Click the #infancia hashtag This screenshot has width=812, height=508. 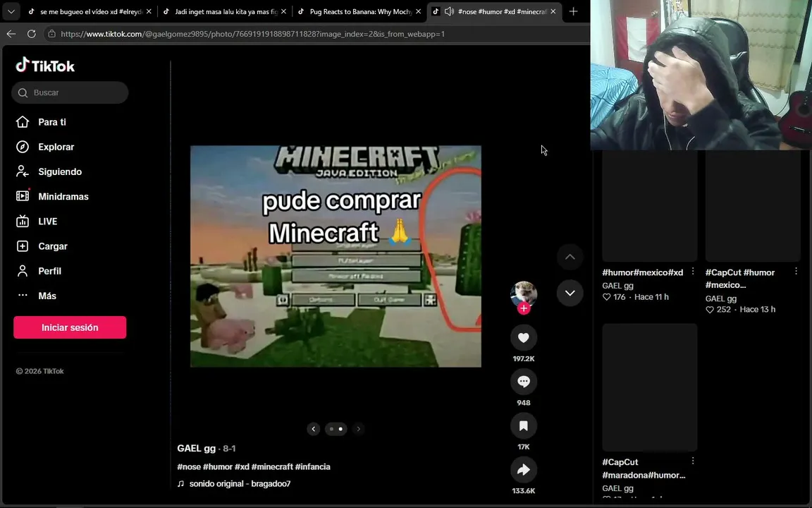point(312,466)
